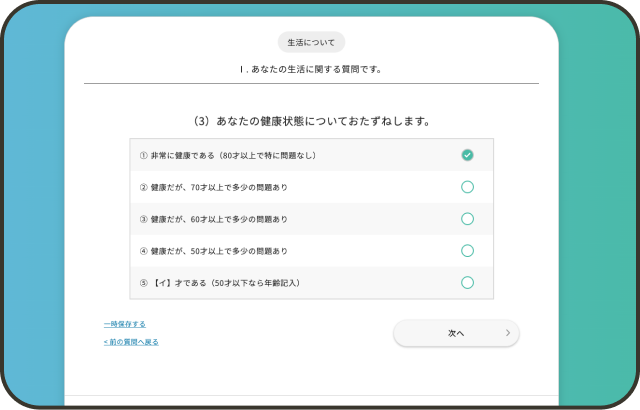Choose the radio circle for option ③ 60才以上

click(x=467, y=219)
